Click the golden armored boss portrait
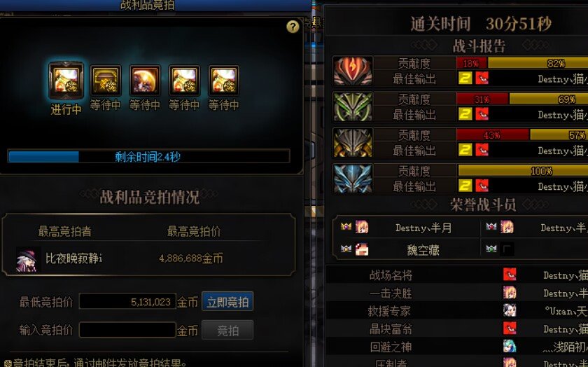The width and height of the screenshot is (588, 367). (353, 143)
